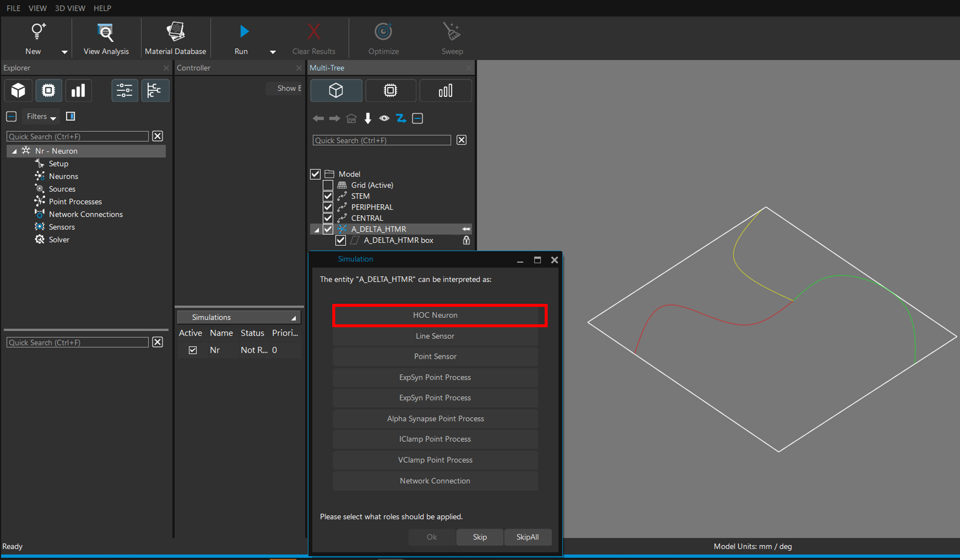The height and width of the screenshot is (560, 960).
Task: Click the bar chart icon in Multi-Tree
Action: click(445, 91)
